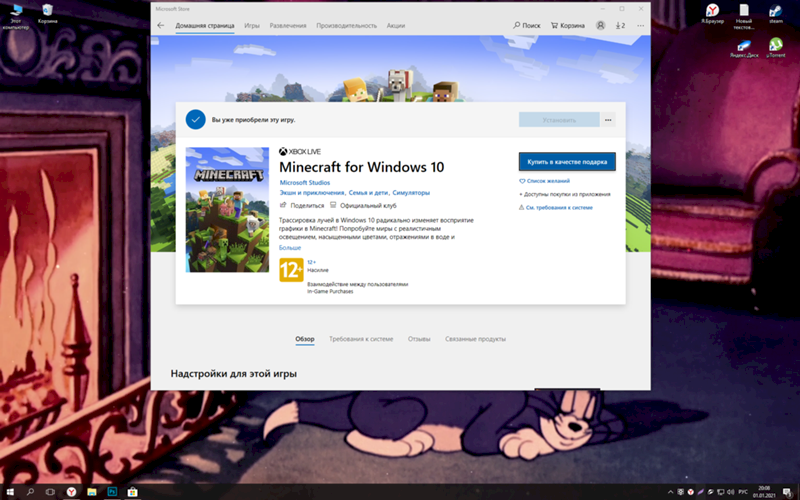This screenshot has width=800, height=500.
Task: Click the volume speaker tray icon
Action: tap(731, 492)
